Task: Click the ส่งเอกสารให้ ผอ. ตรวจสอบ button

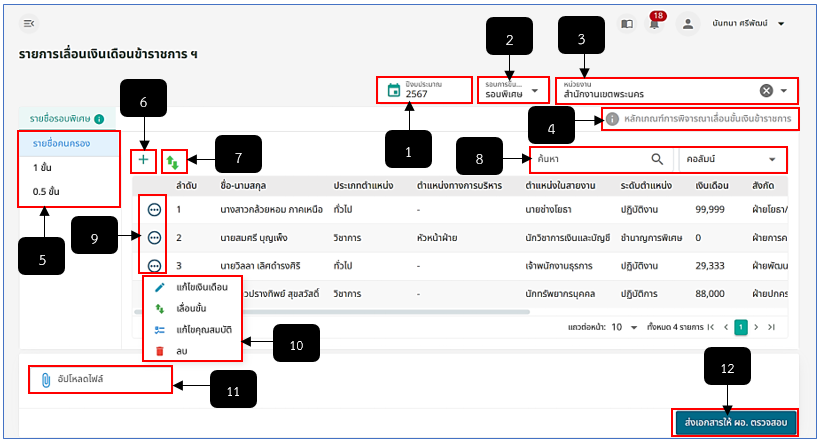Action: click(x=735, y=423)
